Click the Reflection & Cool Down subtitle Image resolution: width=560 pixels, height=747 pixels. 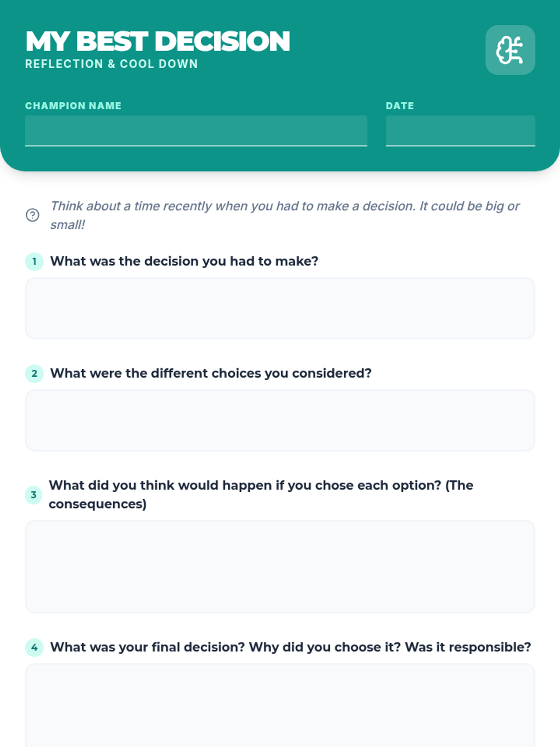[112, 64]
